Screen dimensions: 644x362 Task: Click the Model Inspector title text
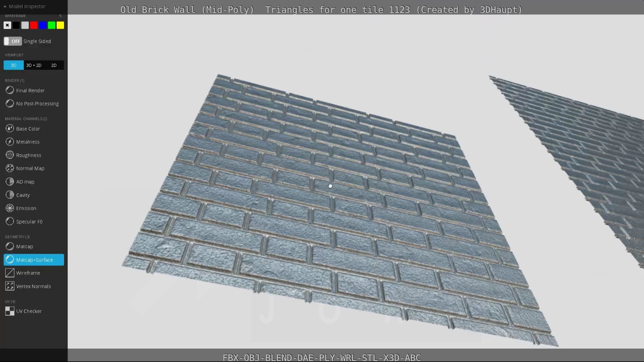click(x=27, y=6)
